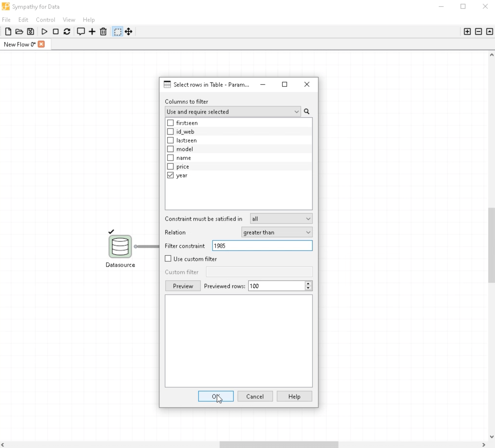Image resolution: width=495 pixels, height=448 pixels.
Task: Delete selection with the trash icon
Action: coord(103,31)
